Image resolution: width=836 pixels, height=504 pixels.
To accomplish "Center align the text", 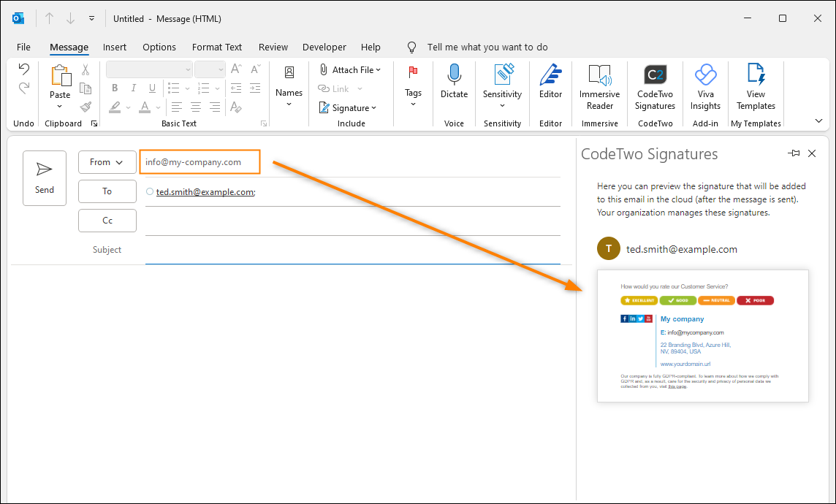I will (x=196, y=107).
